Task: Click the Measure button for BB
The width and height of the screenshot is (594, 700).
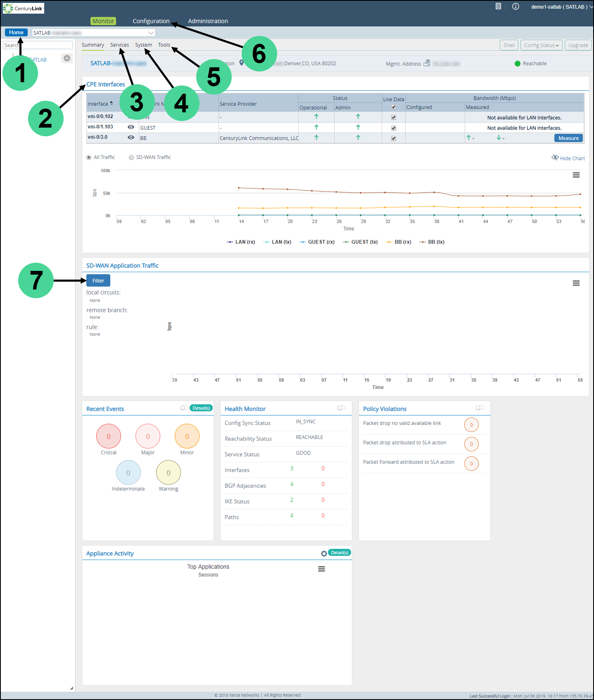Action: pos(568,138)
